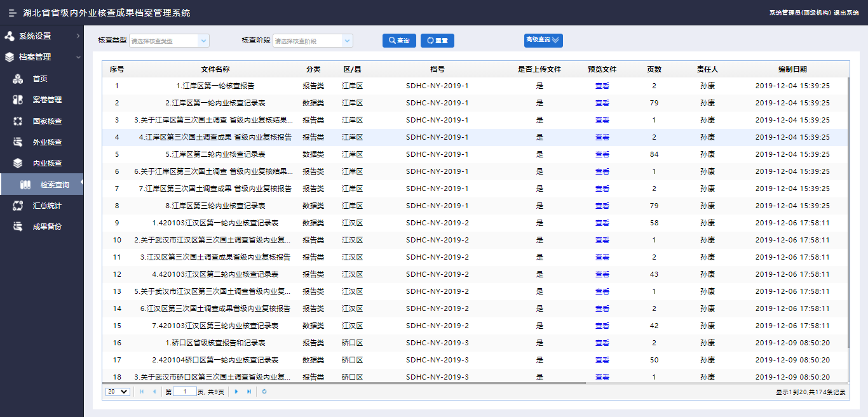Click page count 84 in row 5

[x=654, y=154]
